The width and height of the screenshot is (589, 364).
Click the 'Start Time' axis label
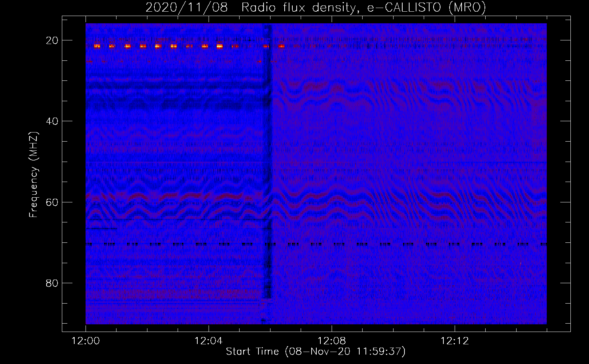click(316, 352)
